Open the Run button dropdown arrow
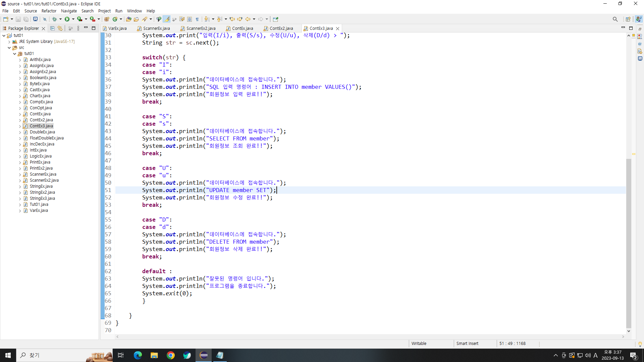644x362 pixels. 73,19
